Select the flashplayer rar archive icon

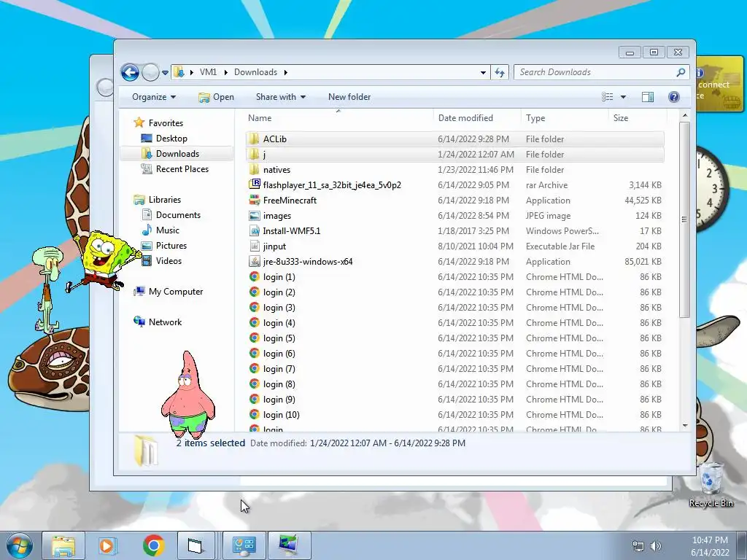pos(255,184)
